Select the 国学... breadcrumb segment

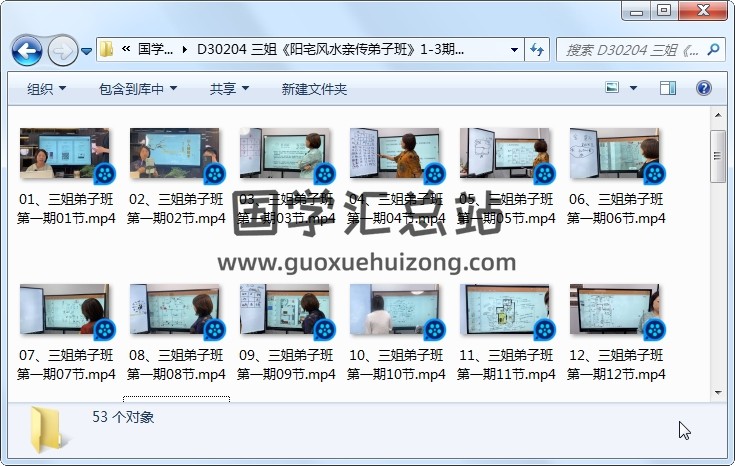(x=155, y=49)
